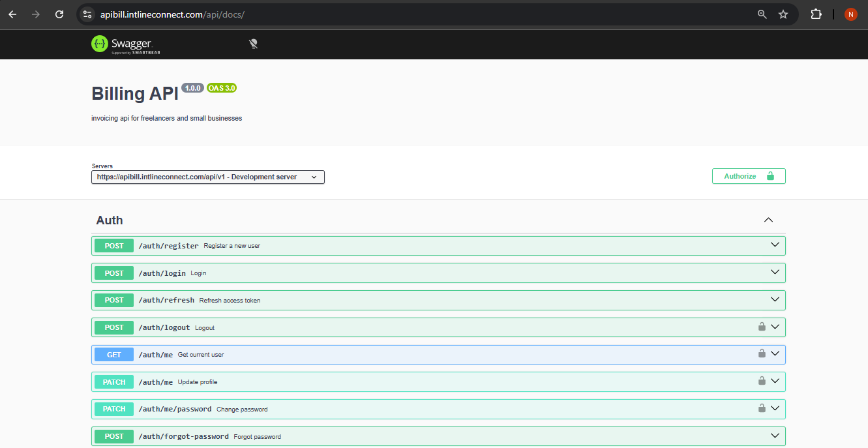Expand the POST /auth/login chevron
The image size is (868, 448).
pyautogui.click(x=775, y=273)
